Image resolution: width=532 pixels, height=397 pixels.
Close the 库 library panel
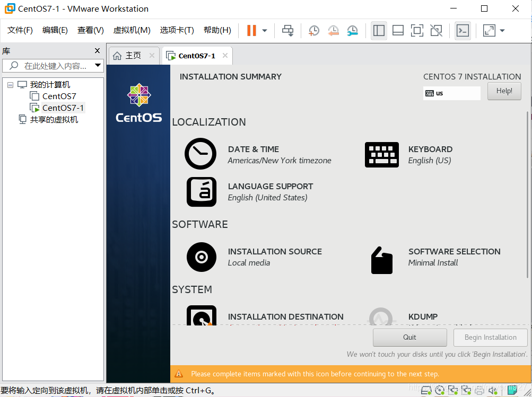point(98,50)
